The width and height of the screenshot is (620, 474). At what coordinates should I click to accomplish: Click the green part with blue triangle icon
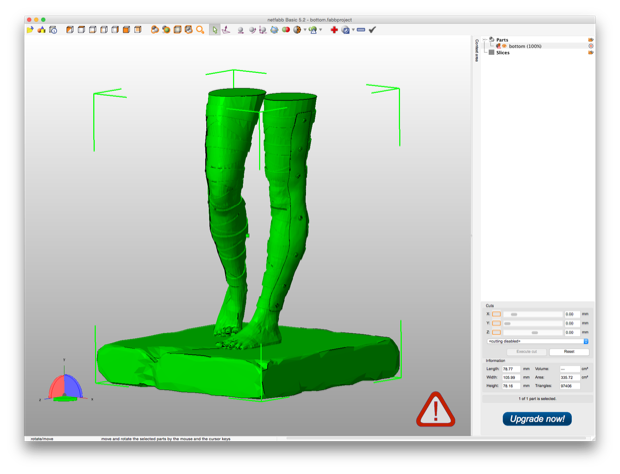(x=313, y=30)
